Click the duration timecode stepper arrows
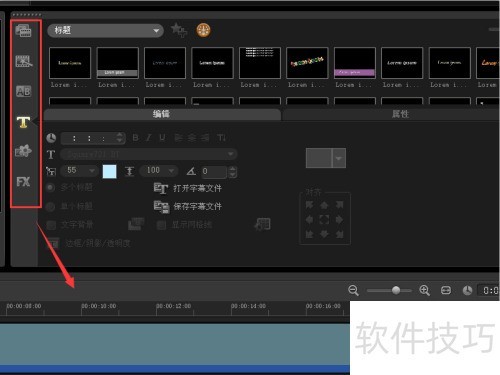500x375 pixels. [x=119, y=138]
